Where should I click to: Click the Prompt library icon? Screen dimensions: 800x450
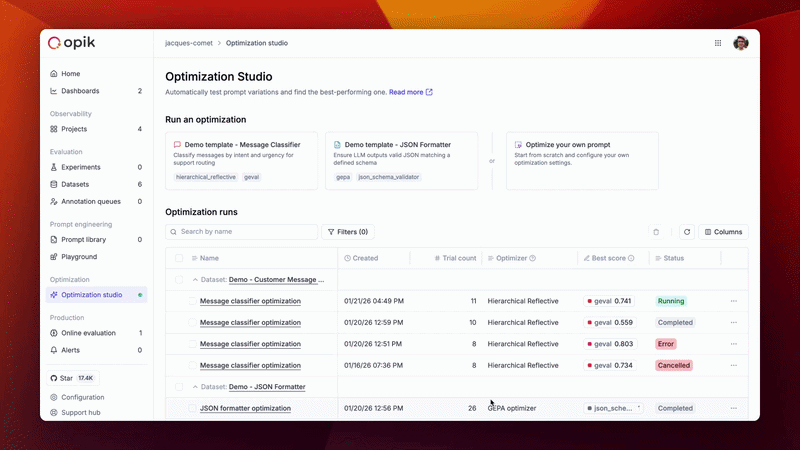pos(54,240)
